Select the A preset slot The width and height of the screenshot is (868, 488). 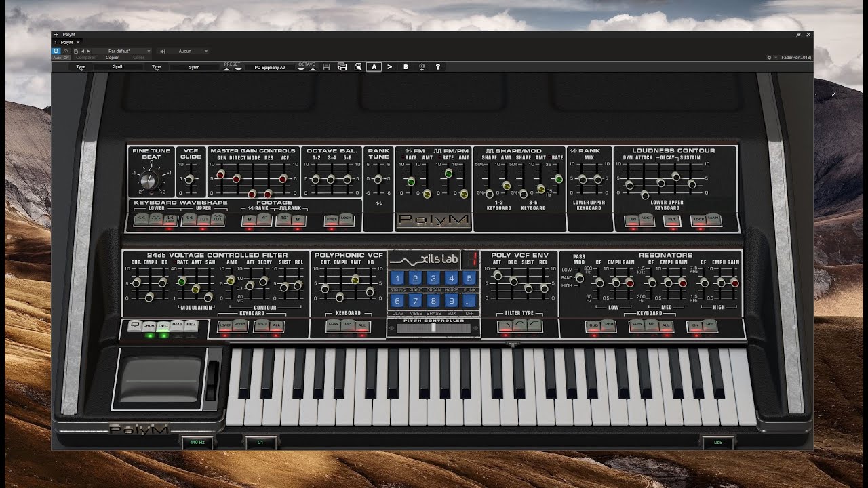click(x=374, y=67)
